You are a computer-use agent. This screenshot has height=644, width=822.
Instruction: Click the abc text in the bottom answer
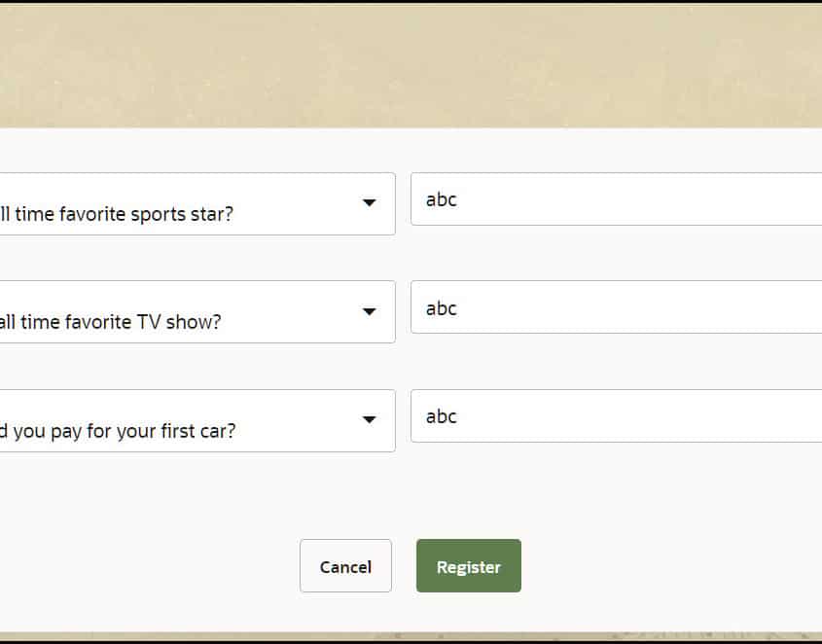tap(440, 416)
